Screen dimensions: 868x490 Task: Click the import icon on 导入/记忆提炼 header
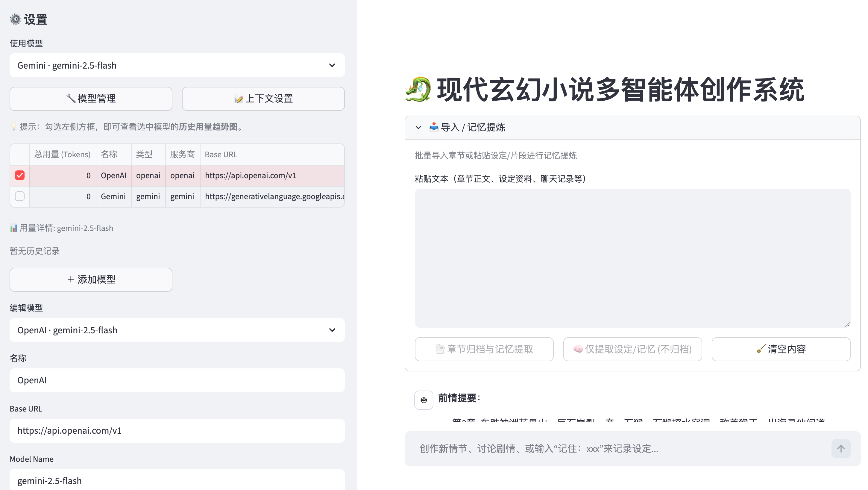(x=434, y=127)
